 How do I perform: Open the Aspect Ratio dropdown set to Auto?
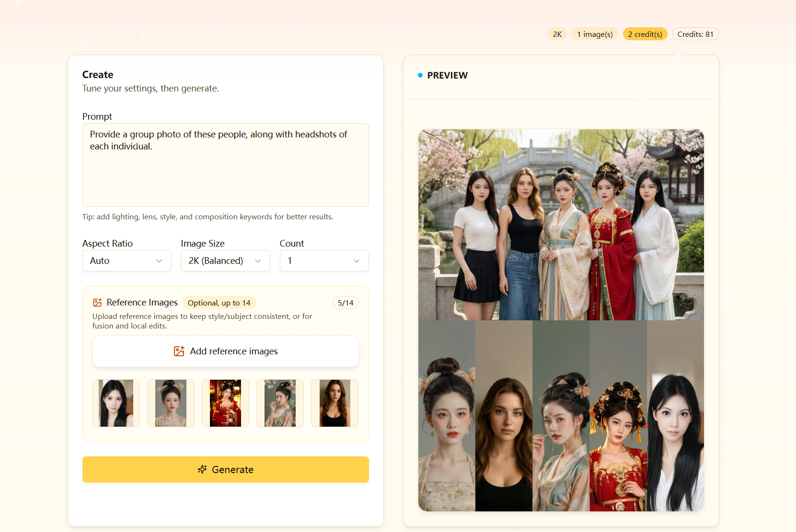click(127, 260)
